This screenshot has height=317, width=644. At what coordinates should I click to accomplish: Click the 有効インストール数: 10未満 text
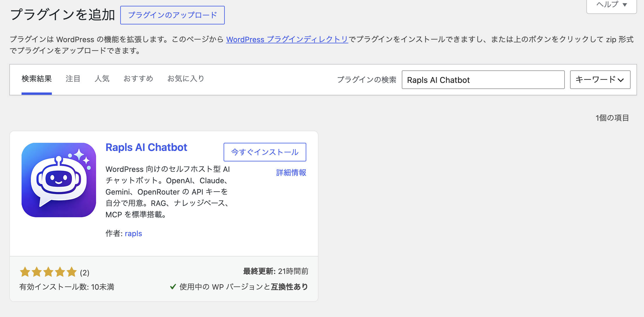click(67, 287)
